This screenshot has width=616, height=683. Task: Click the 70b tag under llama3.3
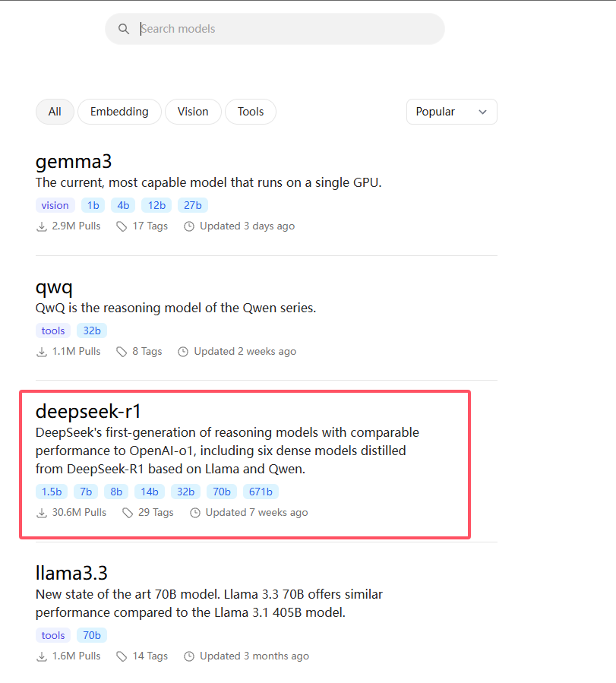pyautogui.click(x=92, y=635)
